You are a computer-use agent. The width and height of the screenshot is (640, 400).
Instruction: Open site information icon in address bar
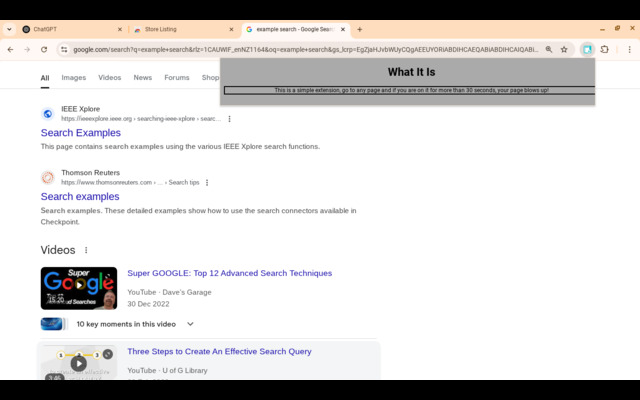tap(64, 49)
